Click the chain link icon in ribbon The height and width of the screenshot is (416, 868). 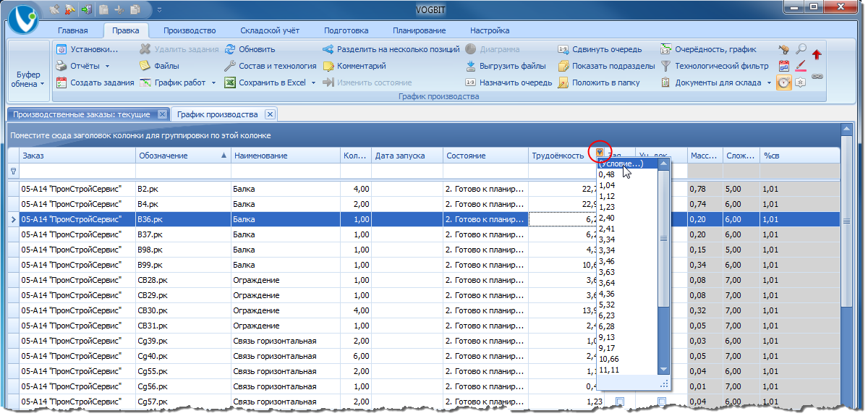point(817,76)
